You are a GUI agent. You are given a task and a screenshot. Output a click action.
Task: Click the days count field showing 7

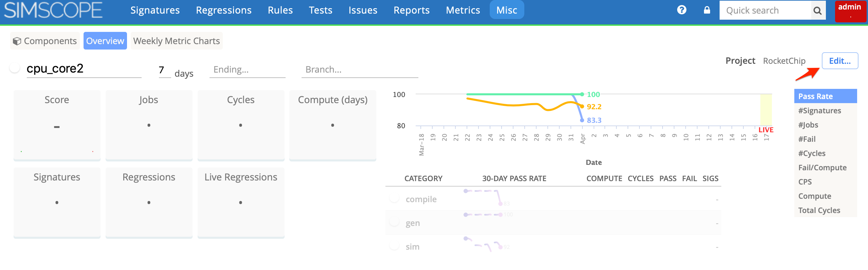click(x=165, y=70)
